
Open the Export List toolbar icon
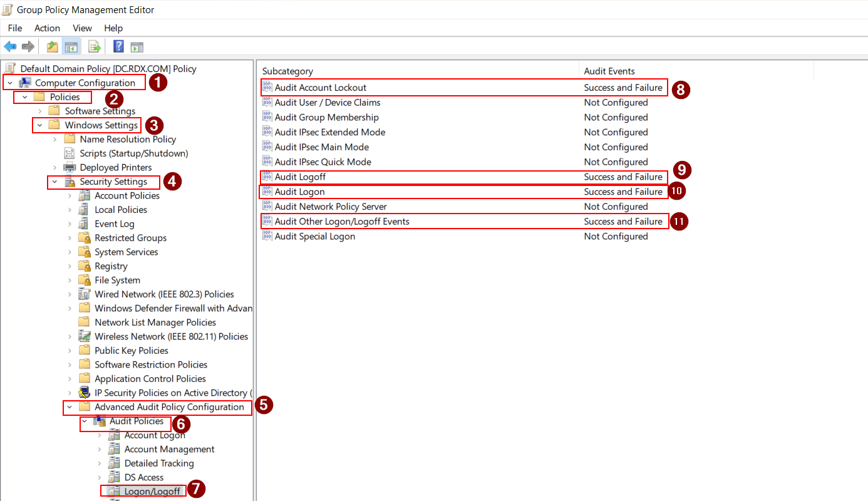pyautogui.click(x=94, y=46)
